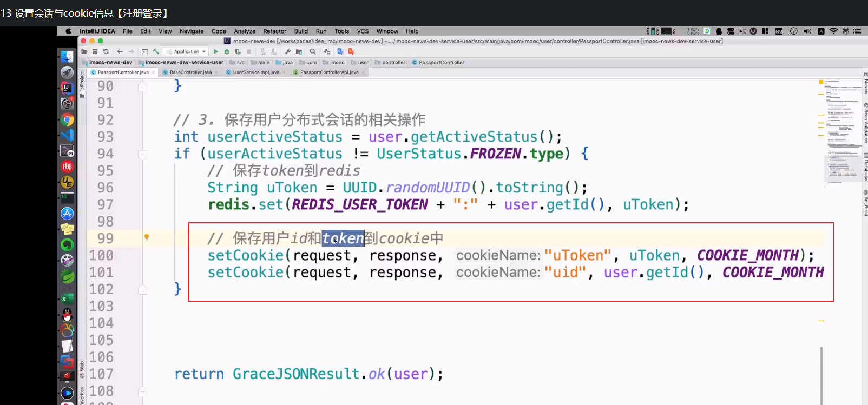Open the Run configuration Application dropdown
The height and width of the screenshot is (405, 868).
point(186,51)
